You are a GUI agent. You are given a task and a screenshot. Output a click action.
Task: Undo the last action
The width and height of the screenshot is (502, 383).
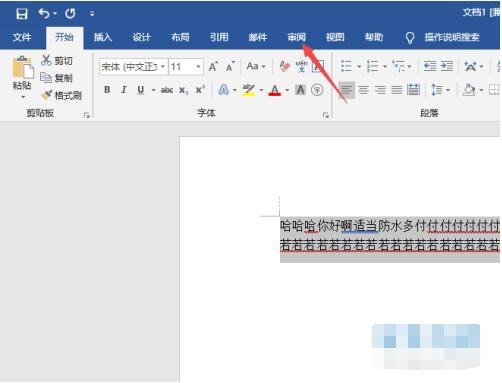click(44, 13)
